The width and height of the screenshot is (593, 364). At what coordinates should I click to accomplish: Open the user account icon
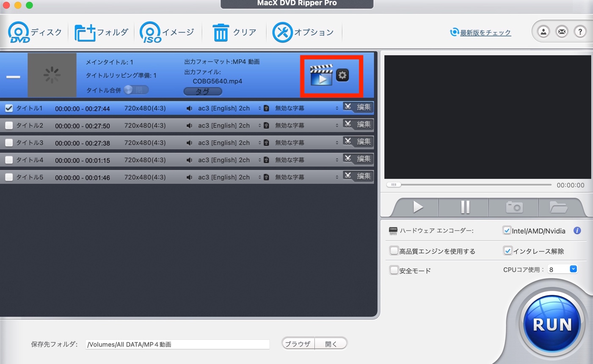tap(543, 32)
